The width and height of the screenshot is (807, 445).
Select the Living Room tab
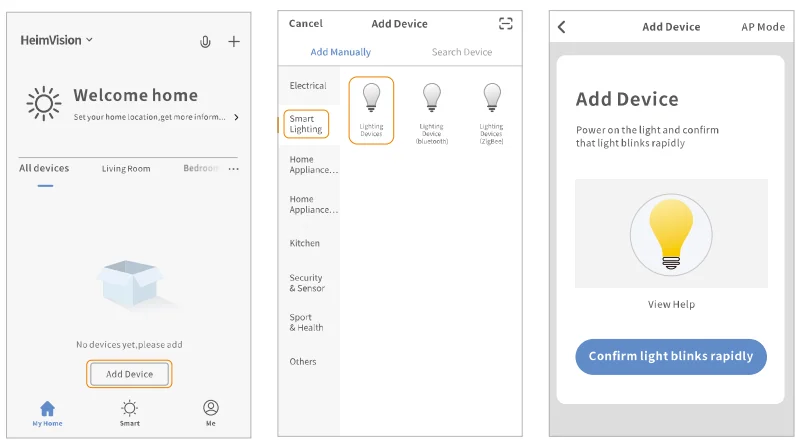click(x=126, y=169)
